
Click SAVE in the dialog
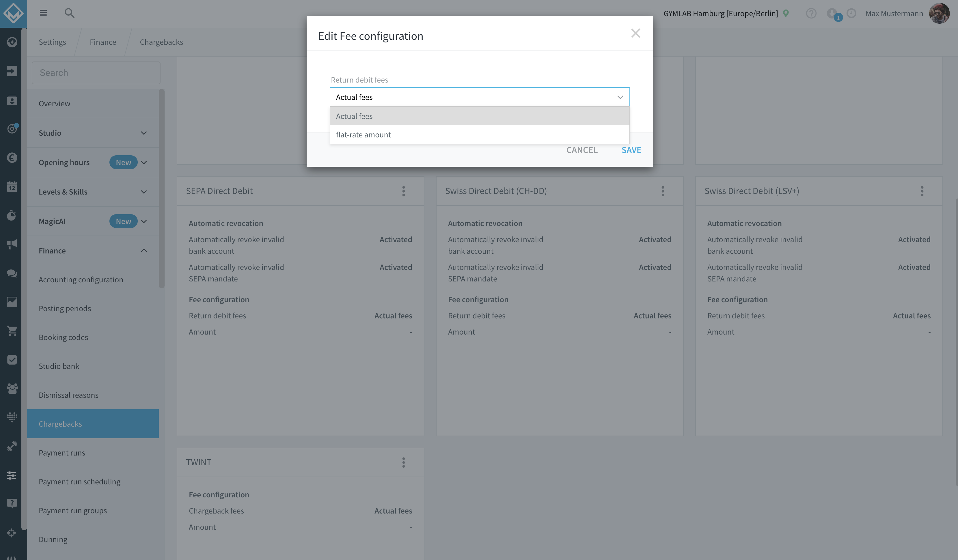coord(631,150)
